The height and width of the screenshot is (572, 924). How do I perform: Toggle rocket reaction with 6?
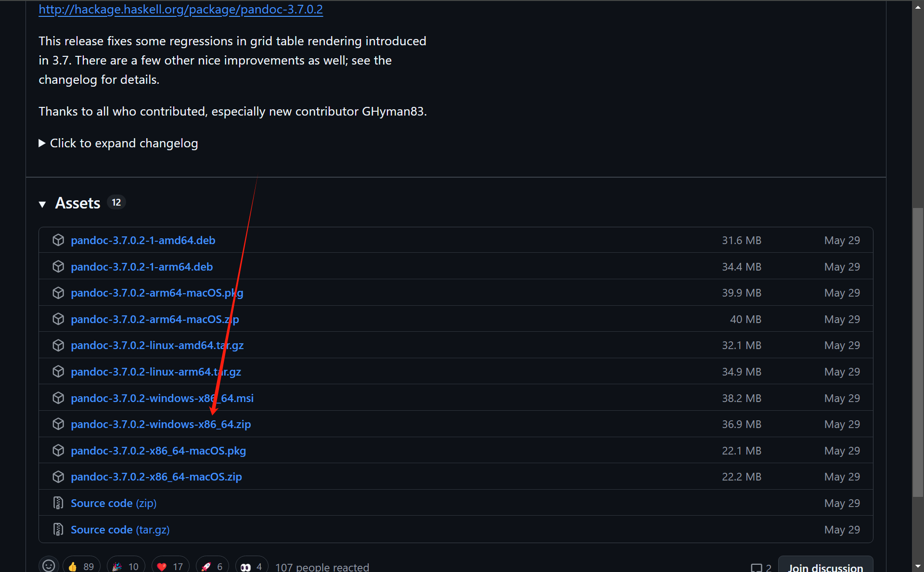(212, 566)
